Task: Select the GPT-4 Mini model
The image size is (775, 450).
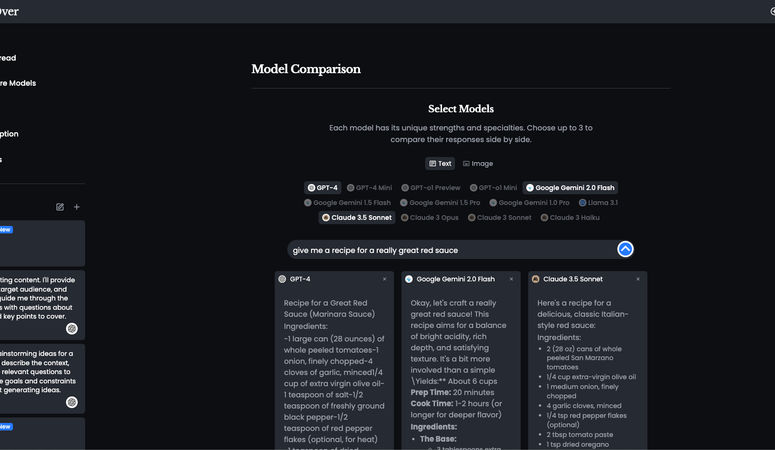Action: point(369,188)
